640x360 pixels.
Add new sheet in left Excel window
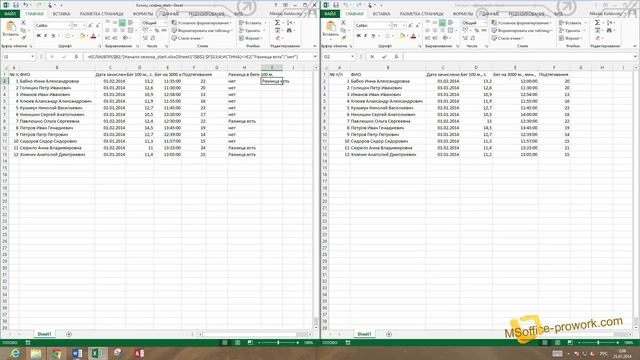click(x=69, y=334)
